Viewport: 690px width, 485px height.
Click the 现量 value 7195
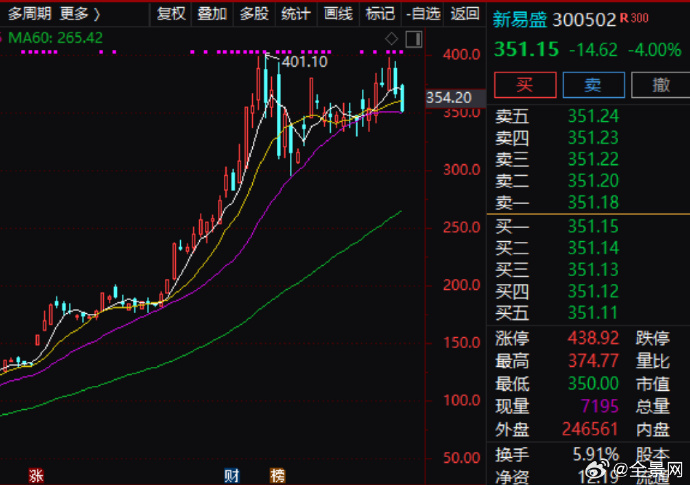coord(600,406)
